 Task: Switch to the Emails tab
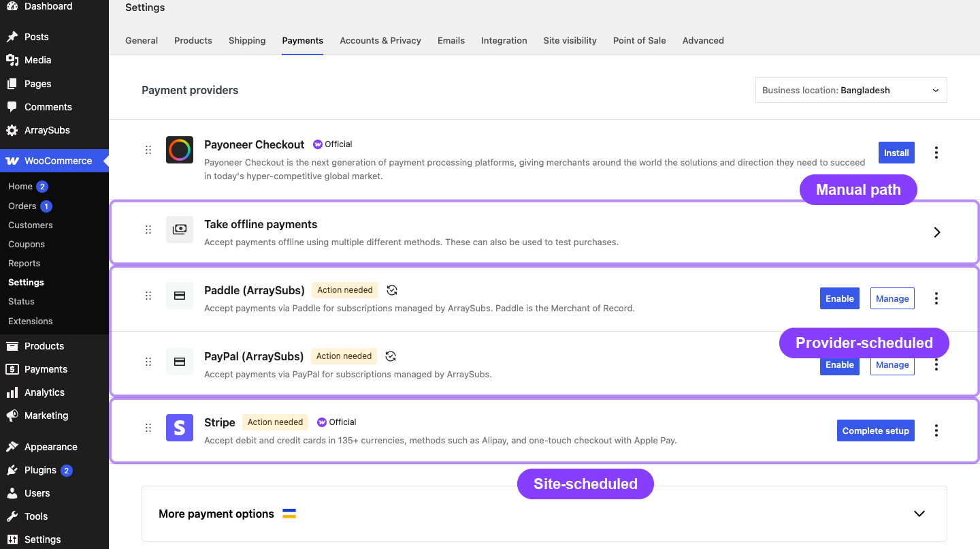(x=451, y=40)
